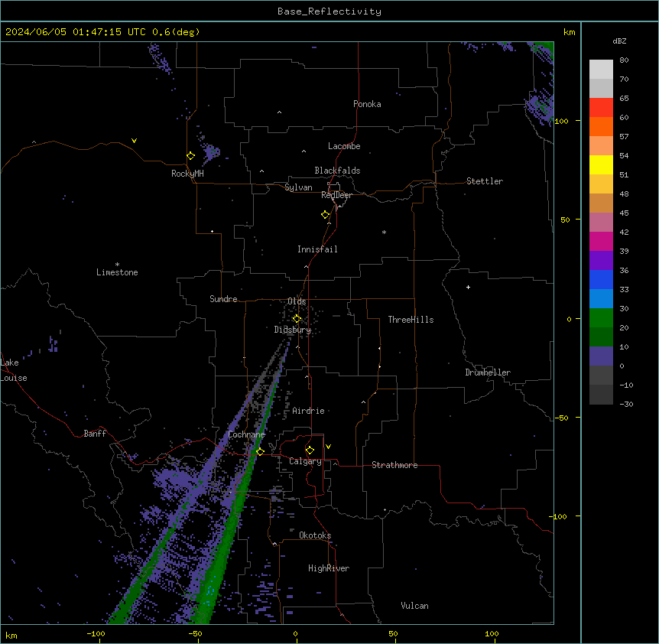The height and width of the screenshot is (644, 659).
Task: Select the yellow diamond marker south of RedDeer
Action: click(326, 215)
